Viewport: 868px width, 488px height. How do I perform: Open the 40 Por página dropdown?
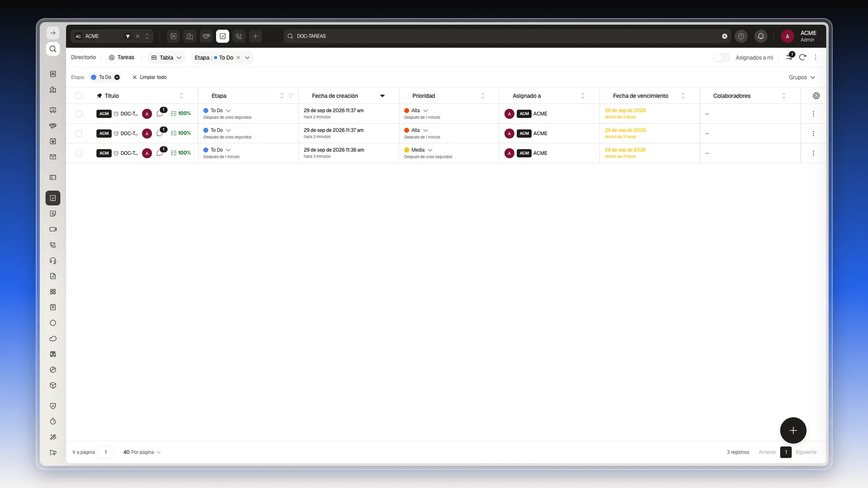142,452
